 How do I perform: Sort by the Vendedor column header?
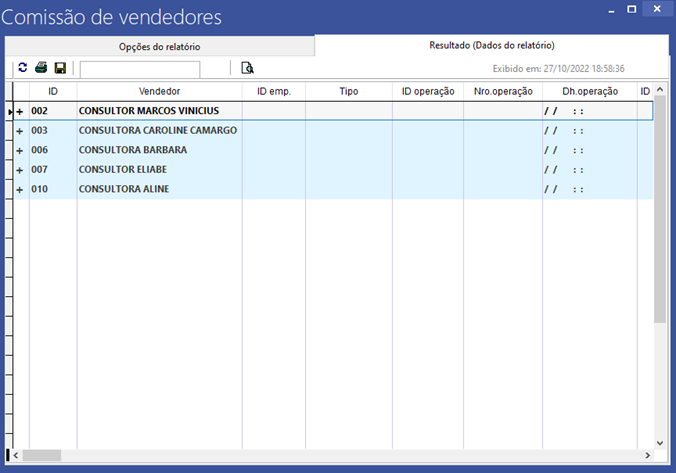point(159,91)
